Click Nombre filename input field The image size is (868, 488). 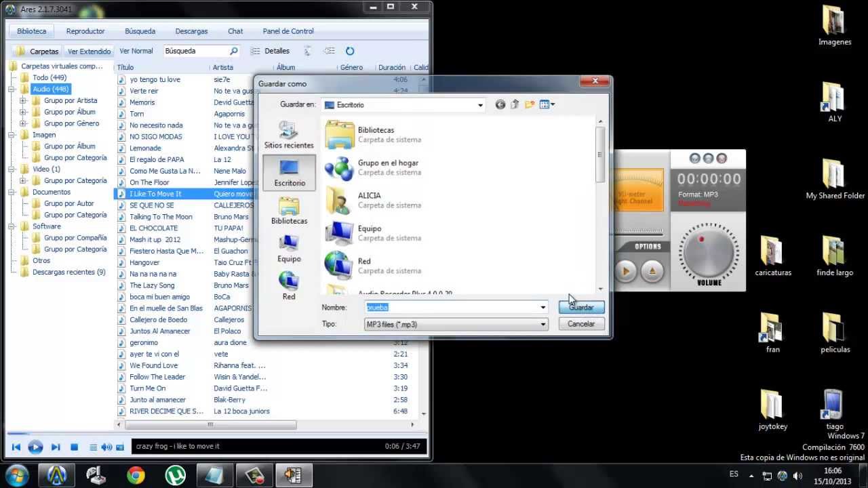451,308
